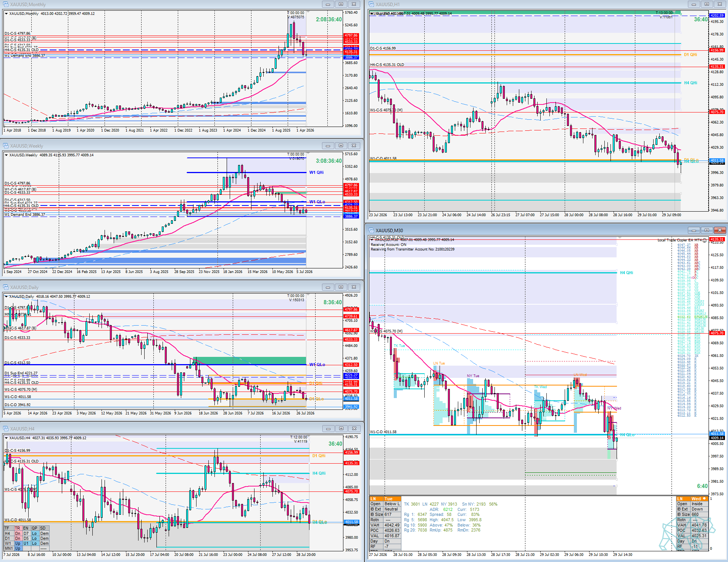Click the W1-C-D 4011.58 label on M30 chart
This screenshot has width=728, height=562.
[x=383, y=432]
